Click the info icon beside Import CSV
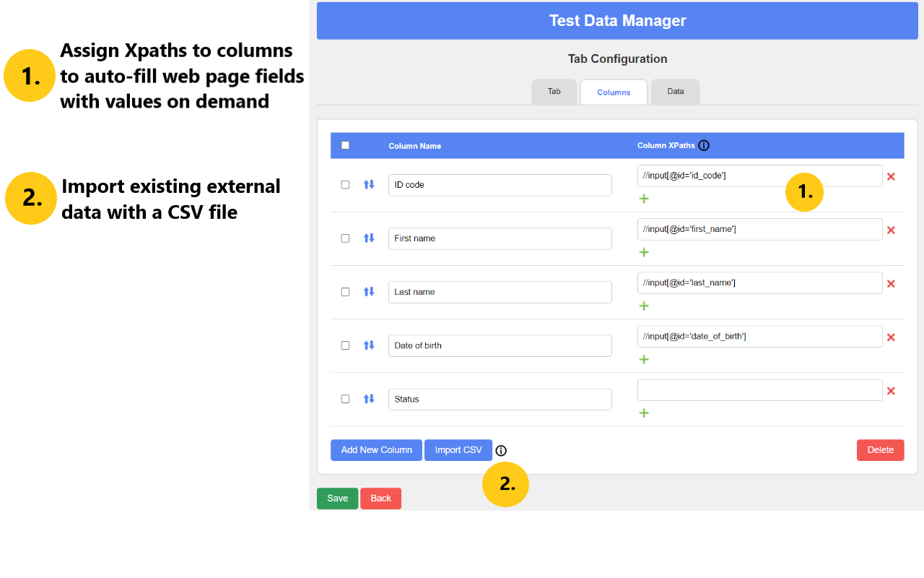The height and width of the screenshot is (578, 924). (x=501, y=450)
